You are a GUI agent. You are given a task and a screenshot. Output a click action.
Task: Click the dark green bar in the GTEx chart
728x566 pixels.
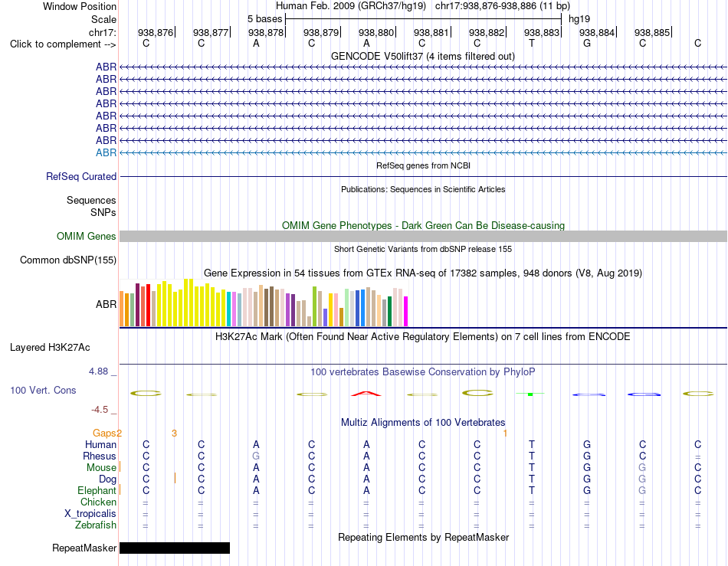tap(389, 311)
